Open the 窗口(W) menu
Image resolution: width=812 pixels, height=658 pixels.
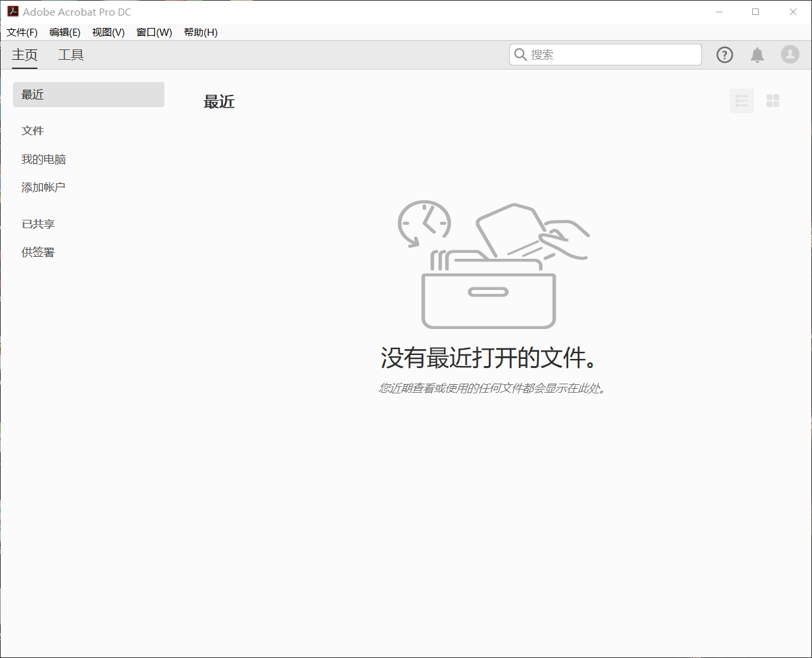(x=154, y=33)
